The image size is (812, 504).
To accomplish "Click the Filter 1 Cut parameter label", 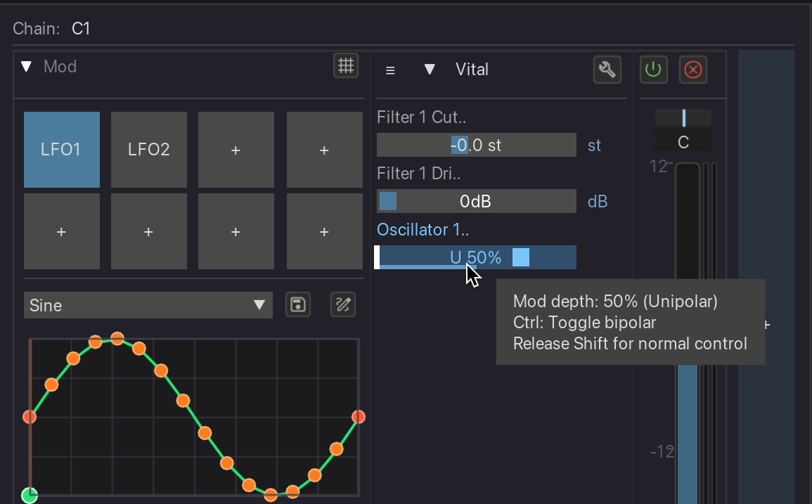I will pos(422,117).
